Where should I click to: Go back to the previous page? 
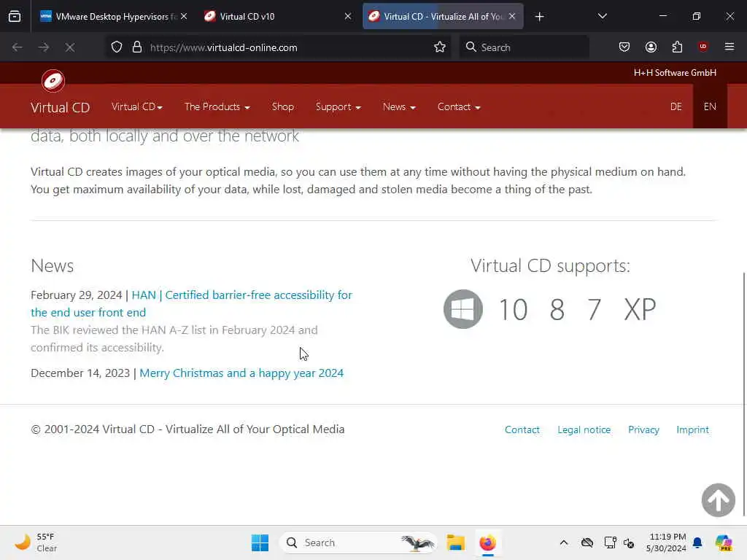click(18, 47)
